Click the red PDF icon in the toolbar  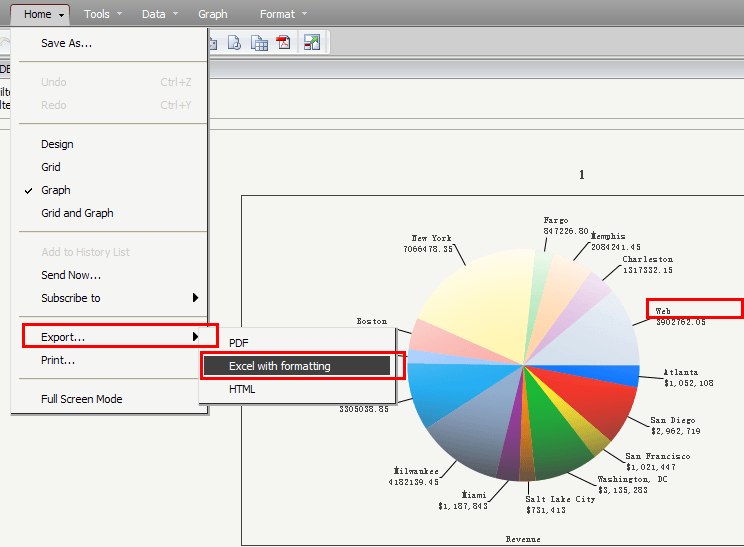point(284,43)
